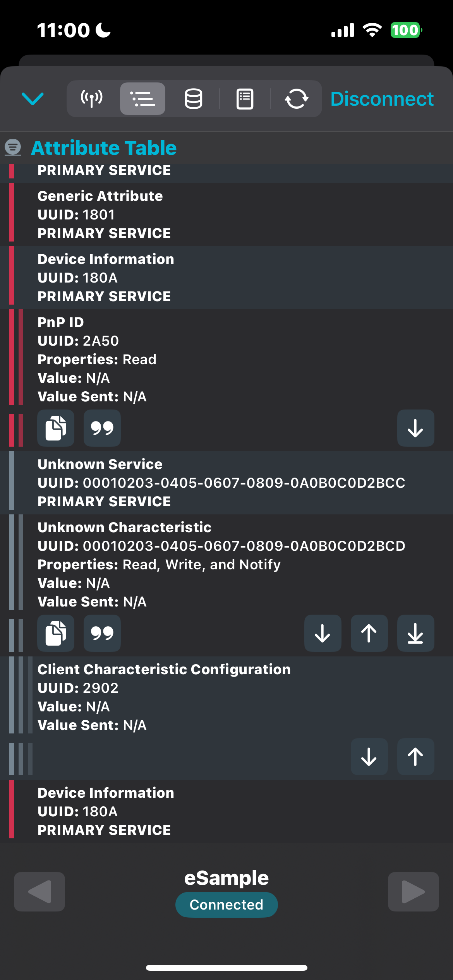Disconnect from the eSample device
453x980 pixels.
point(382,99)
